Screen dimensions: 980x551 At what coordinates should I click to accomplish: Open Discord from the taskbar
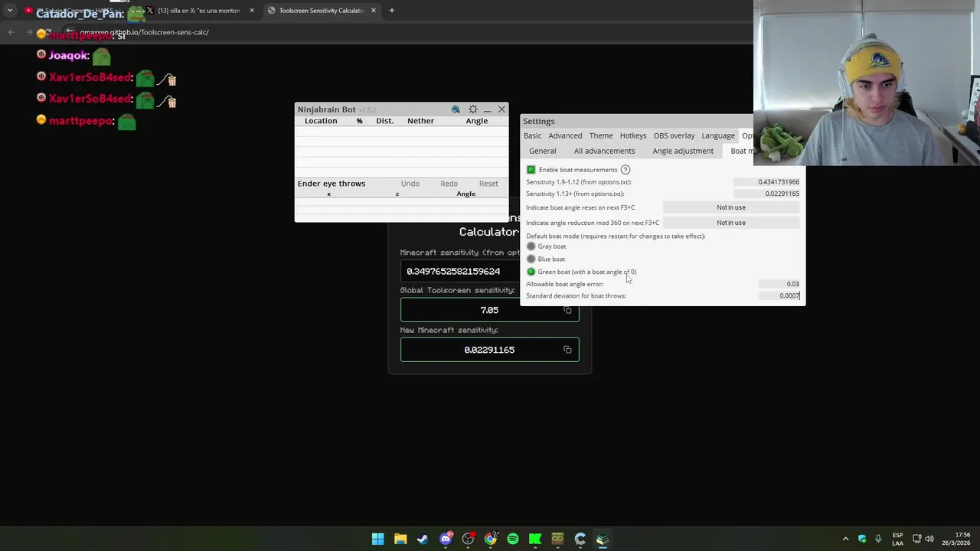[446, 539]
